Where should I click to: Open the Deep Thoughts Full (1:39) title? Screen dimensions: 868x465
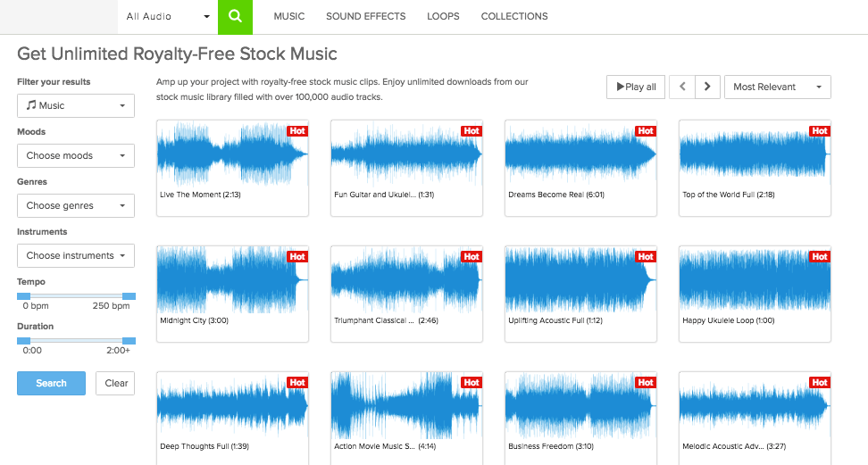pos(204,446)
